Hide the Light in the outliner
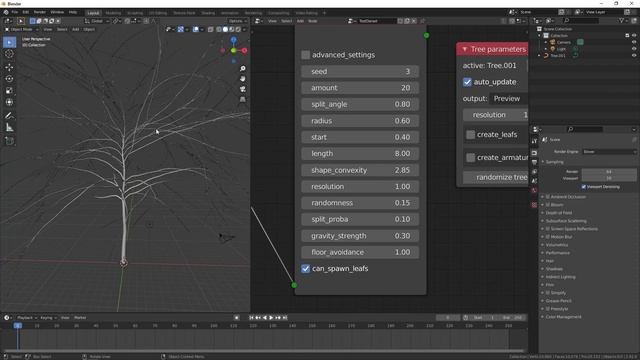The width and height of the screenshot is (640, 360). click(634, 49)
